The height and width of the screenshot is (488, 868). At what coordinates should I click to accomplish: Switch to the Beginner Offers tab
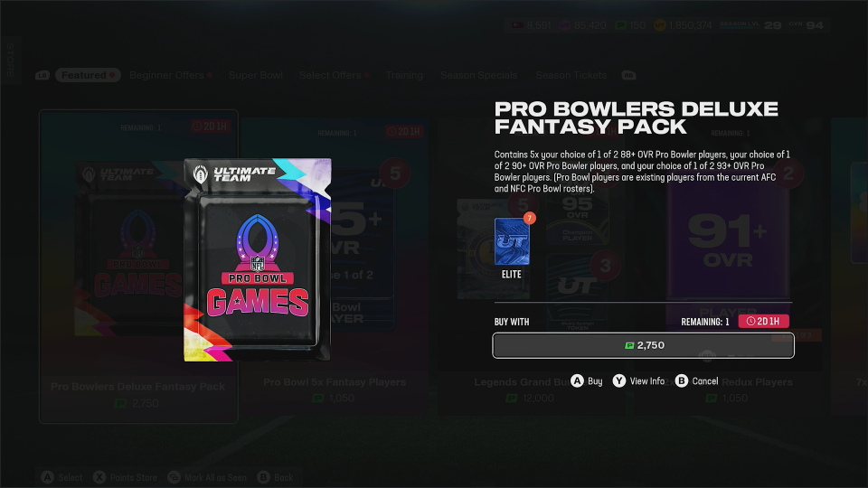(x=166, y=75)
